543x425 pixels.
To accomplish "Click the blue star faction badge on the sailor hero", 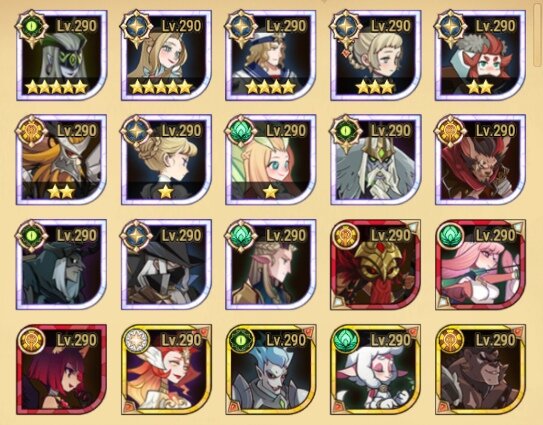I will click(x=241, y=27).
